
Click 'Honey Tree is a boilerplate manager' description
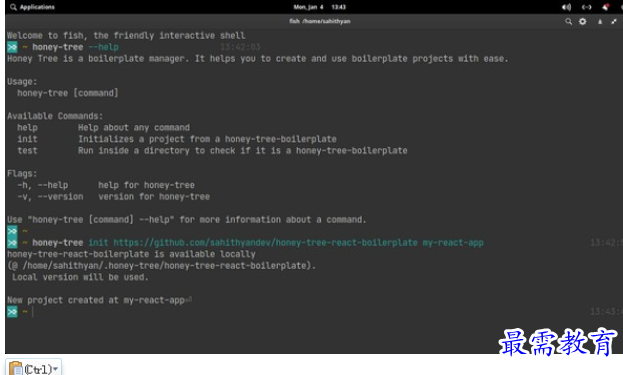click(x=257, y=59)
